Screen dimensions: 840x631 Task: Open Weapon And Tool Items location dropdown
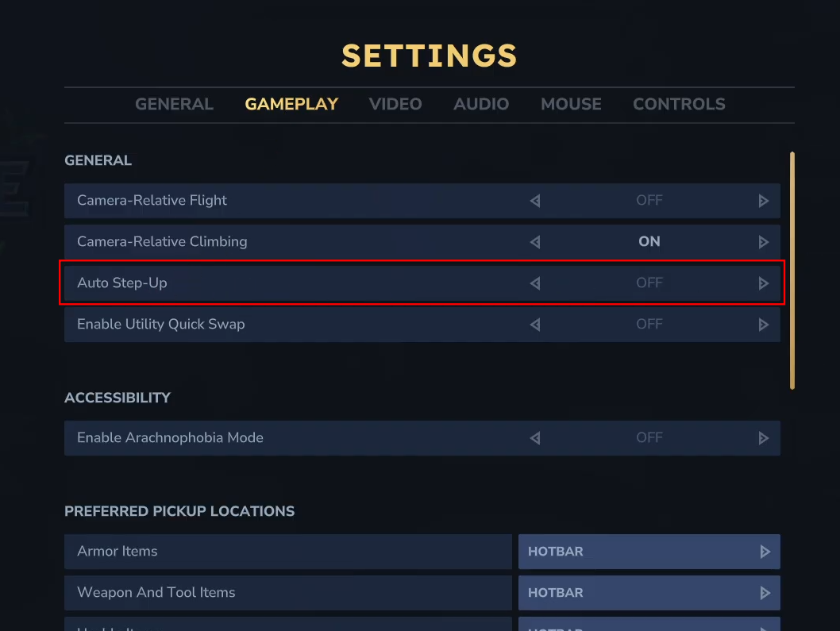[x=649, y=593]
